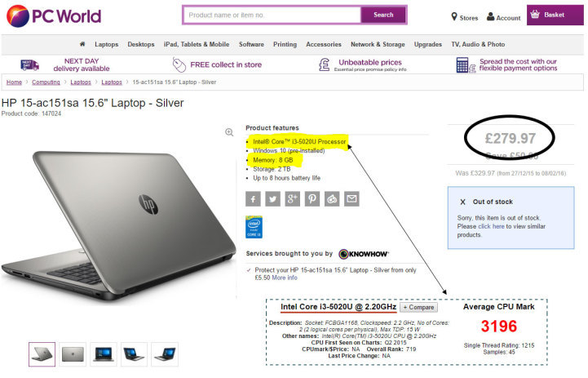Follow the Computing breadcrumb link

coord(46,82)
